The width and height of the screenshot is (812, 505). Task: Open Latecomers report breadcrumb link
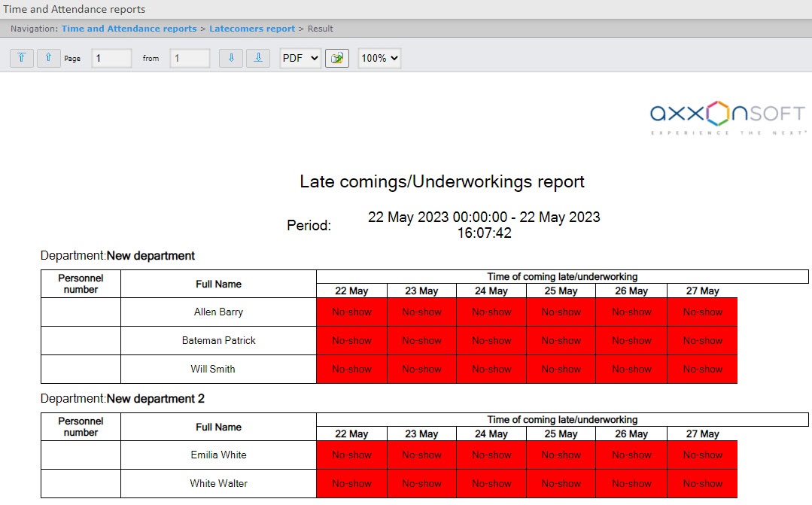(252, 29)
